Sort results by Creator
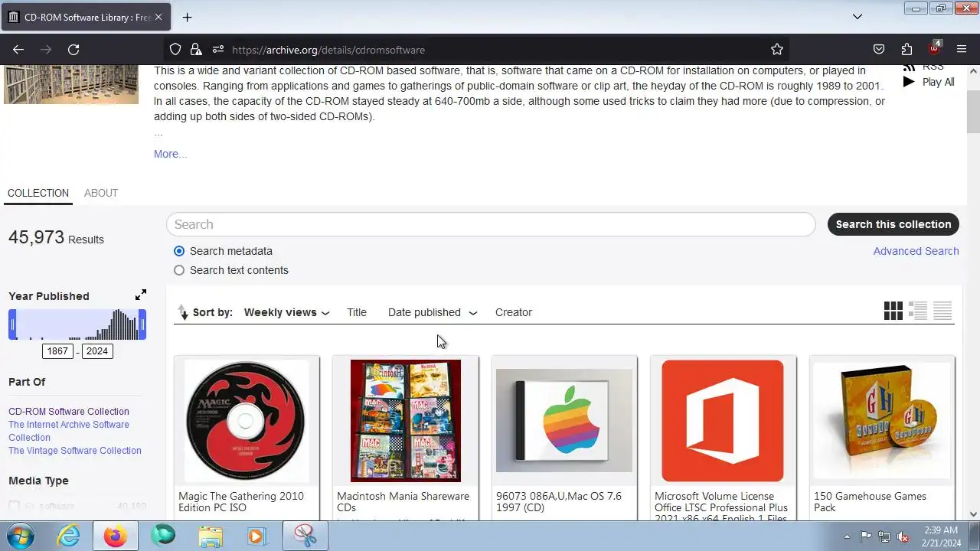Viewport: 980px width, 551px height. pos(514,312)
